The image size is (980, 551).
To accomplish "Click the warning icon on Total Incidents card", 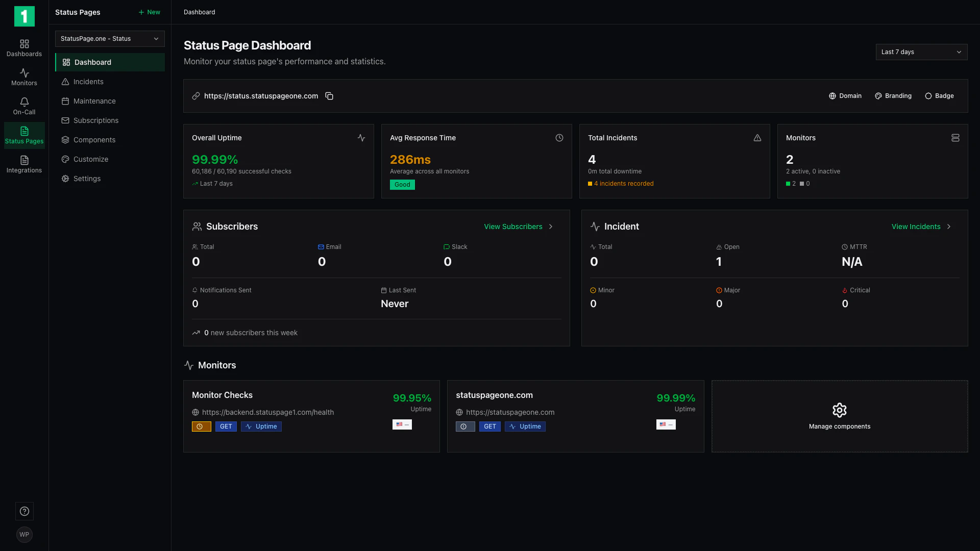I will tap(757, 138).
